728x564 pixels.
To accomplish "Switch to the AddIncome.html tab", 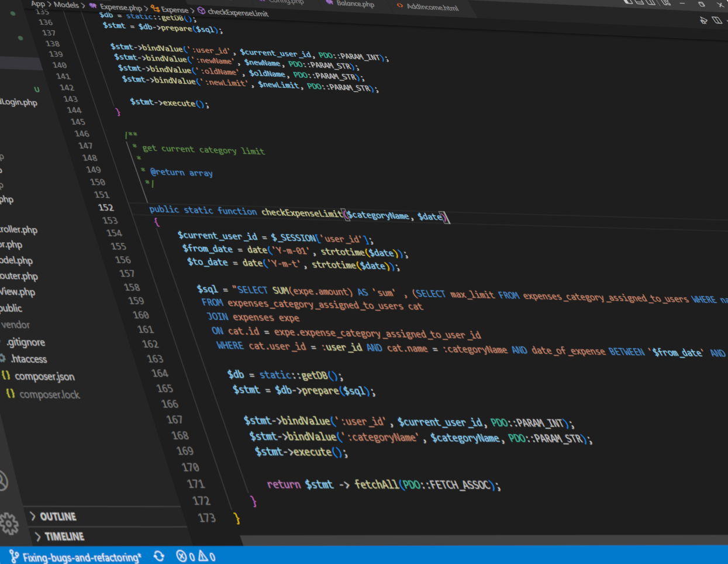I will tap(432, 7).
